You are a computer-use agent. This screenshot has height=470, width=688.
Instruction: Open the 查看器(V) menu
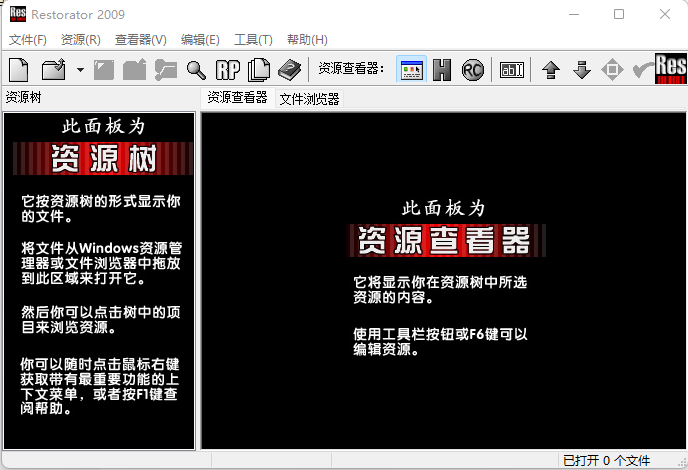[x=141, y=40]
